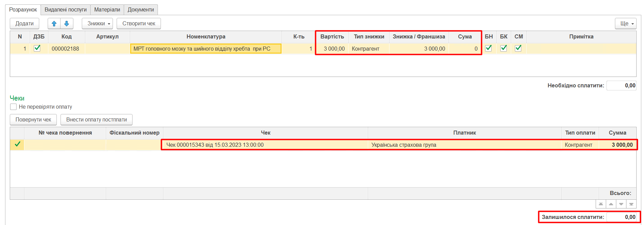
Task: Toggle the СМ checkbox in row 1
Action: 518,48
